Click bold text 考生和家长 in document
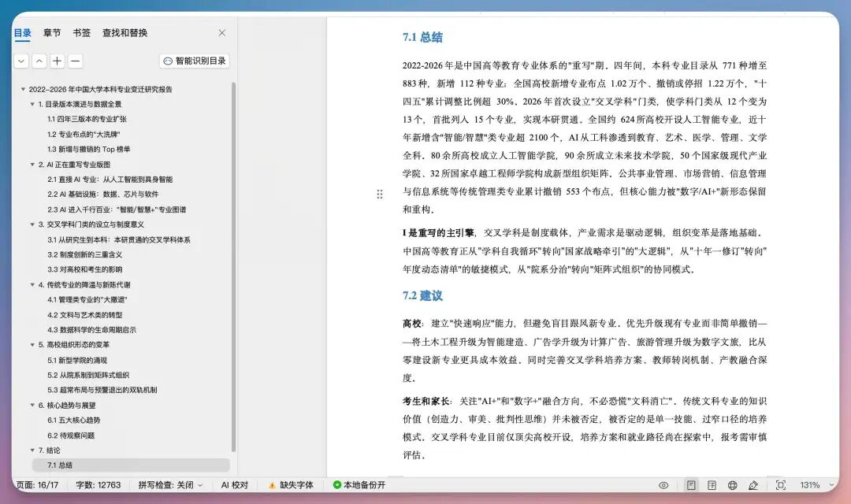Viewport: 851px width, 504px height. click(426, 401)
